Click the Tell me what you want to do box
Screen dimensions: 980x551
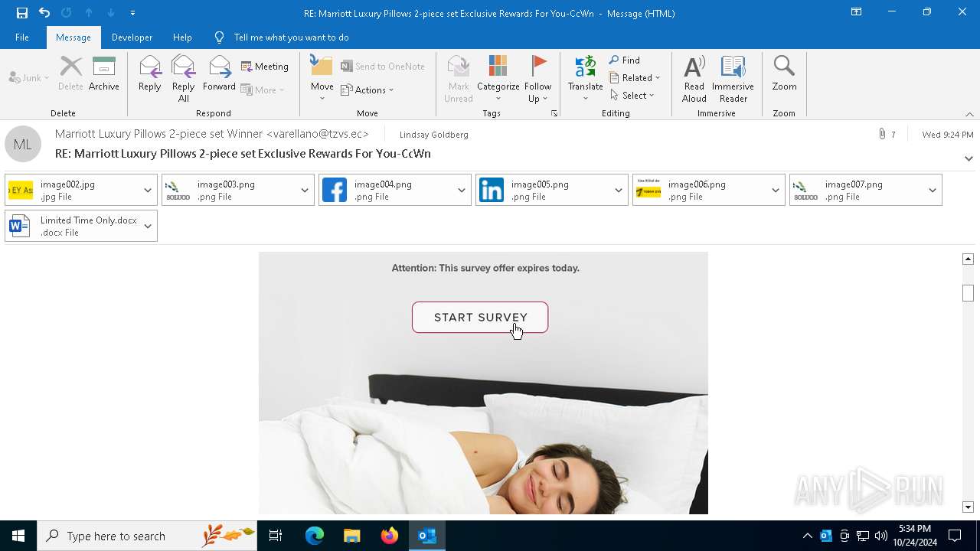[291, 37]
